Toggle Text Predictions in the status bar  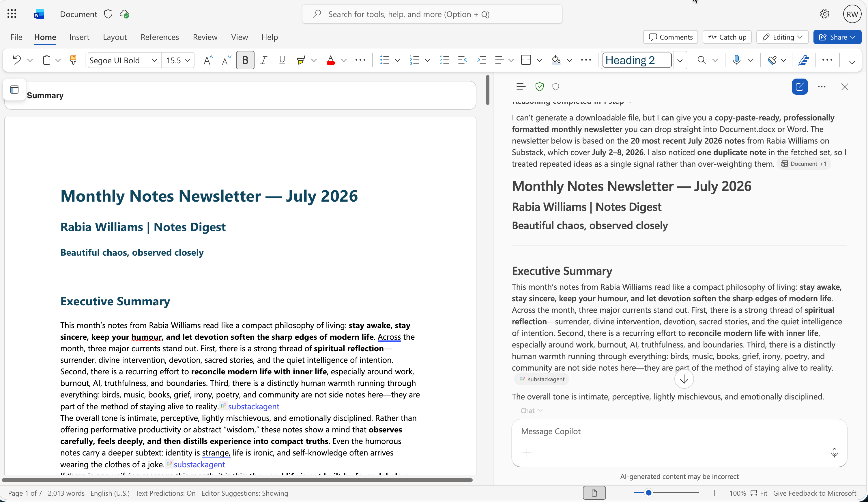click(165, 493)
